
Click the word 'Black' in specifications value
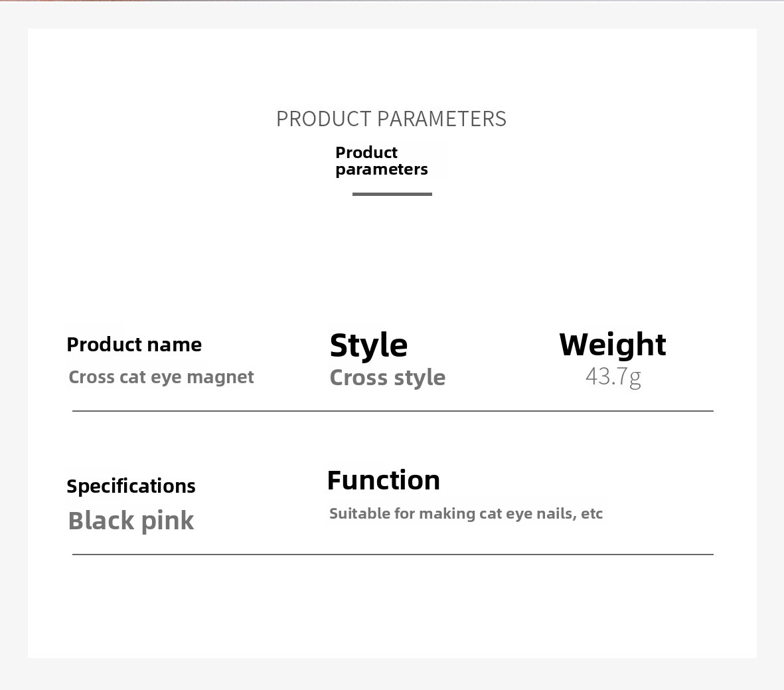click(101, 521)
